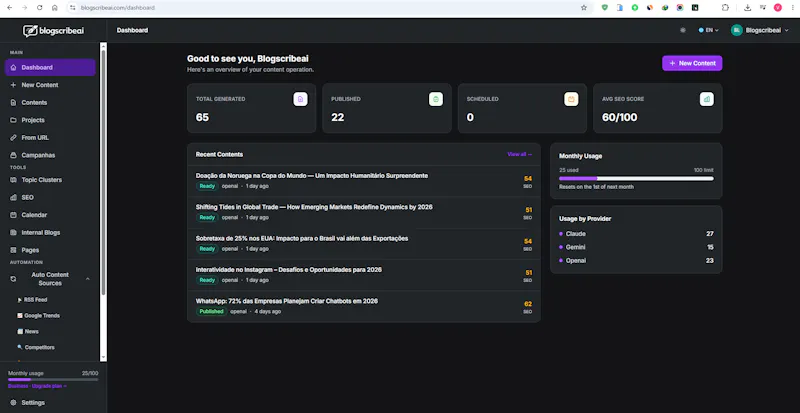Open Shifting Tides in Global Trade article
Viewport: 800px width, 413px height.
pyautogui.click(x=314, y=207)
